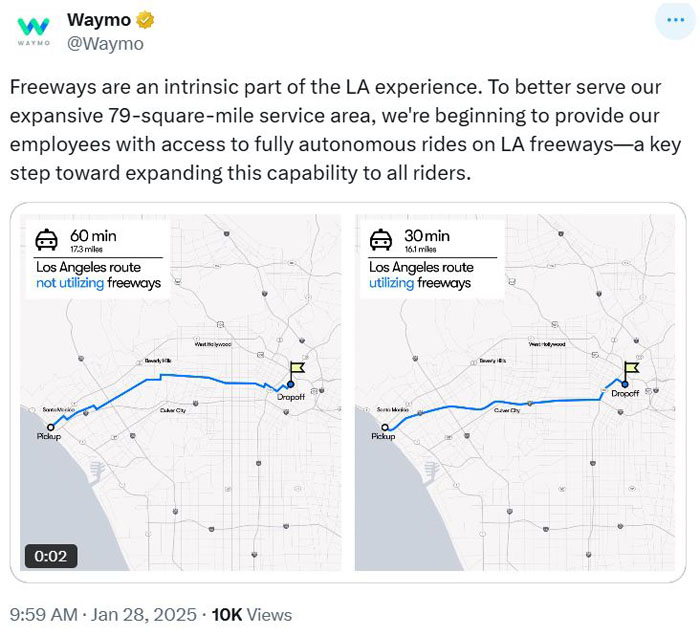Click the taxi icon beside 60 min
Screen dimensions: 700x636
[x=46, y=240]
